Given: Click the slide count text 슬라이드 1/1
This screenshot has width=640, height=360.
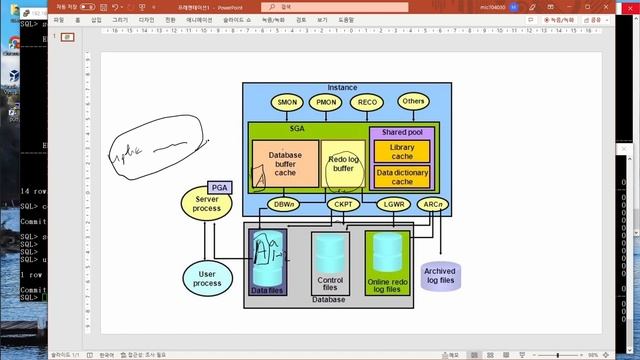Looking at the screenshot, I should point(65,355).
